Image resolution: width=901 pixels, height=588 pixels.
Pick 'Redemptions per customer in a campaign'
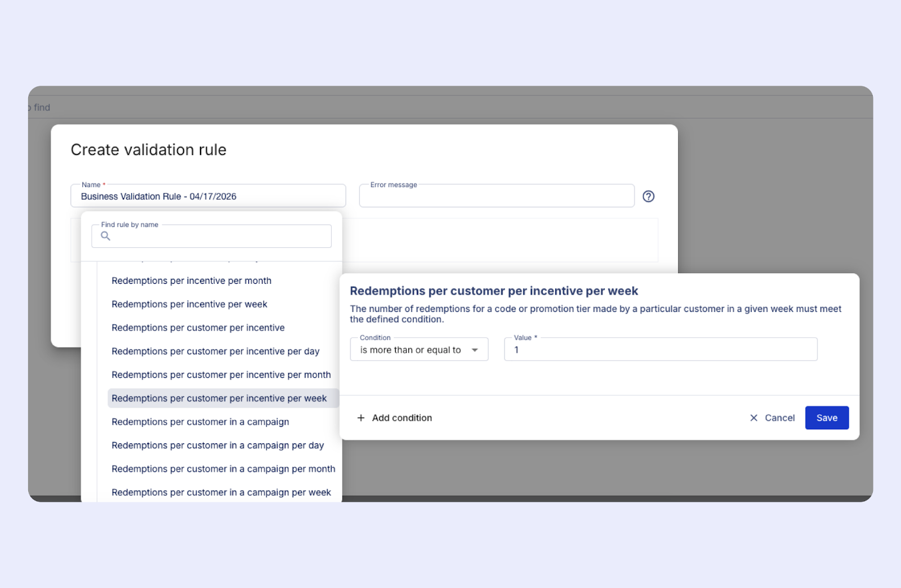[200, 421]
